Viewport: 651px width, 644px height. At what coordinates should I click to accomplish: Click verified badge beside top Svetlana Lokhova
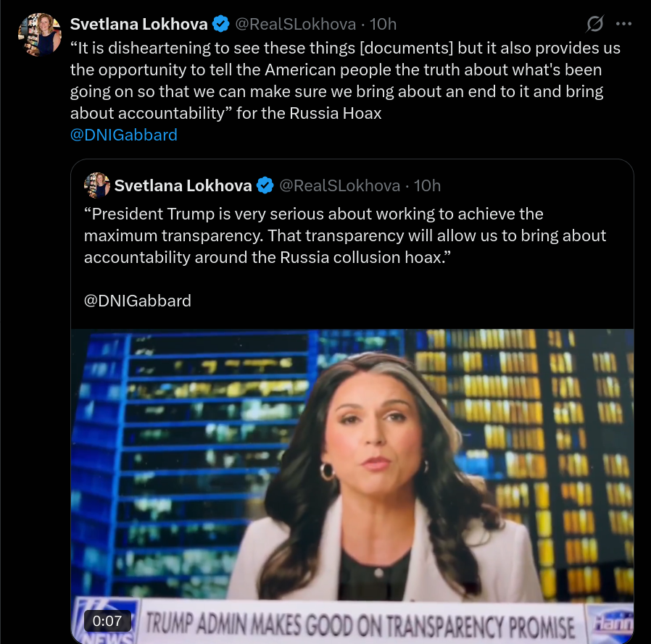click(x=220, y=24)
